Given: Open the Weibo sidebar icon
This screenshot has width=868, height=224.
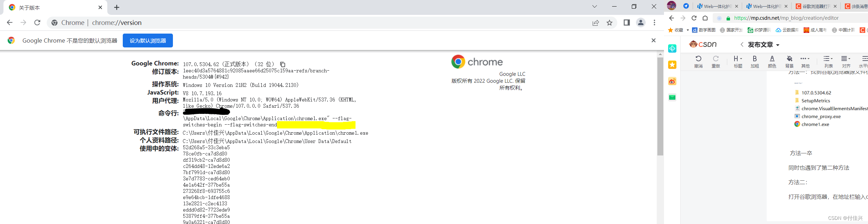Looking at the screenshot, I should (672, 81).
